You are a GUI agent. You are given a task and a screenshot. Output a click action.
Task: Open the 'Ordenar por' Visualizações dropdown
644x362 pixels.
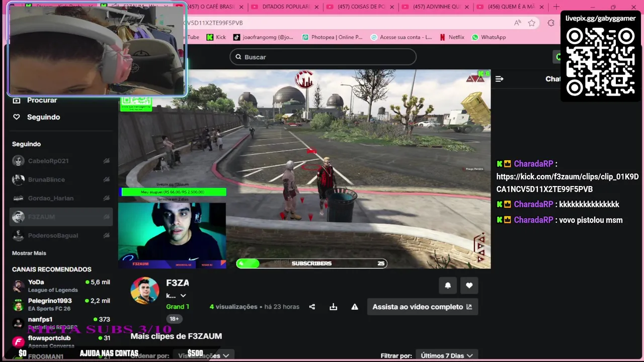[204, 355]
